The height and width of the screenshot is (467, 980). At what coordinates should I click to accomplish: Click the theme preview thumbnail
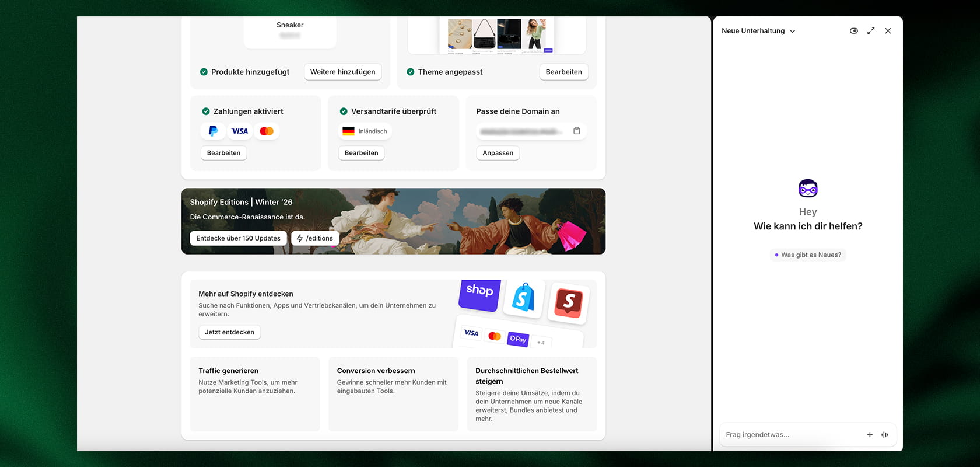click(x=497, y=35)
